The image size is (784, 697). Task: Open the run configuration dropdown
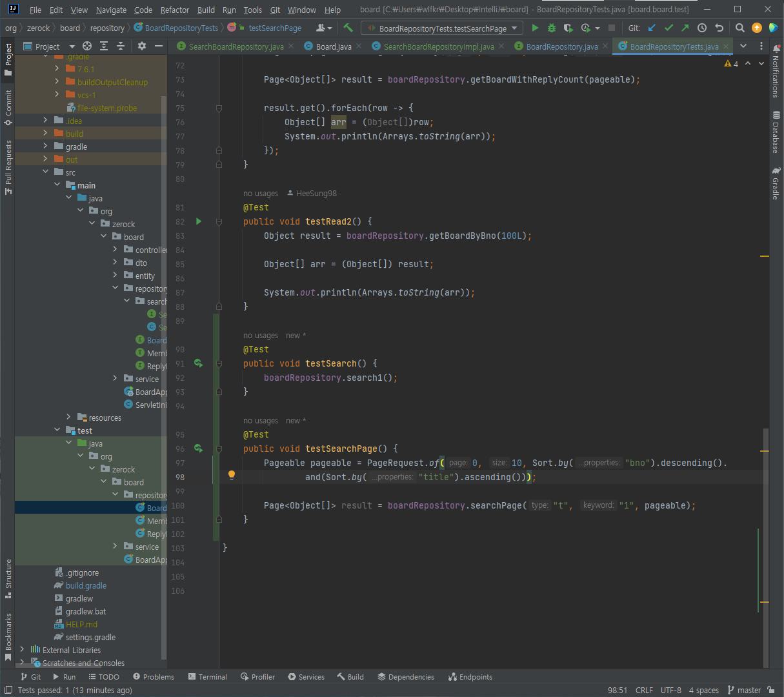click(442, 28)
